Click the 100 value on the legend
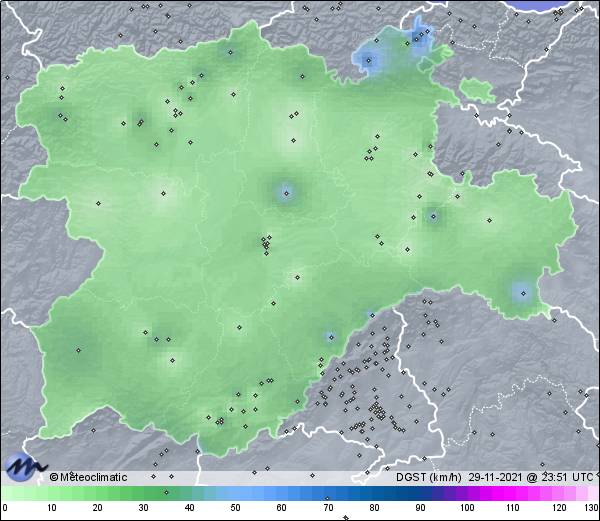600x521 pixels. pos(467,508)
